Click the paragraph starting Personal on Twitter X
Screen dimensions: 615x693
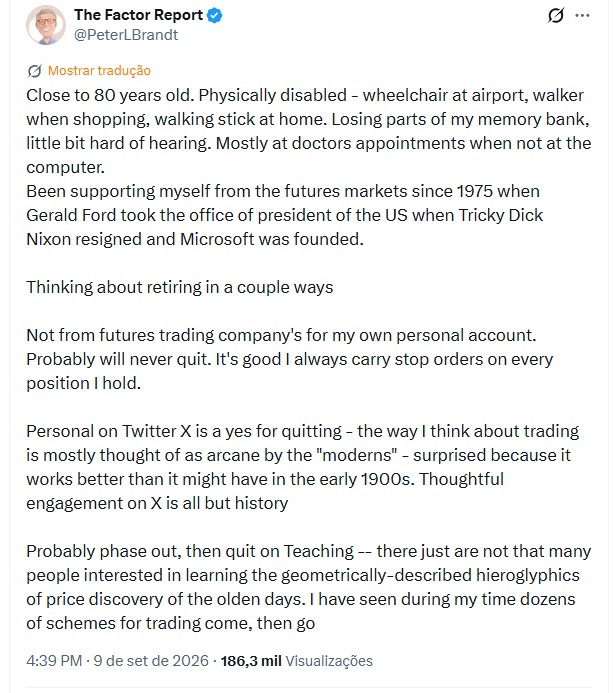[x=303, y=467]
